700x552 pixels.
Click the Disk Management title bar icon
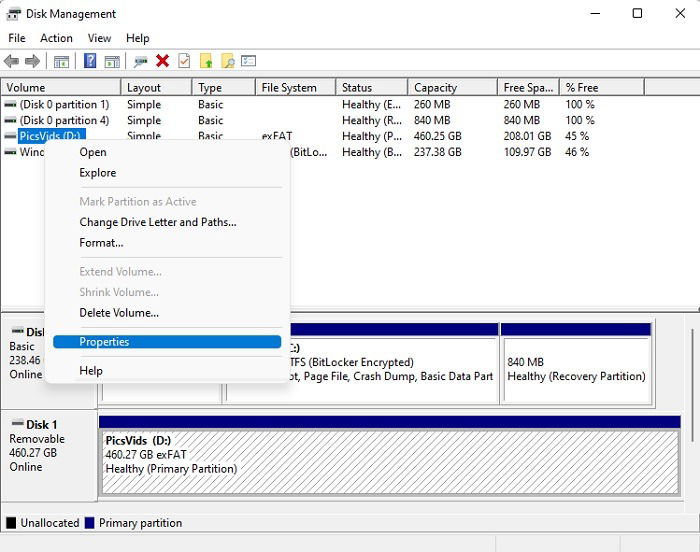point(13,14)
